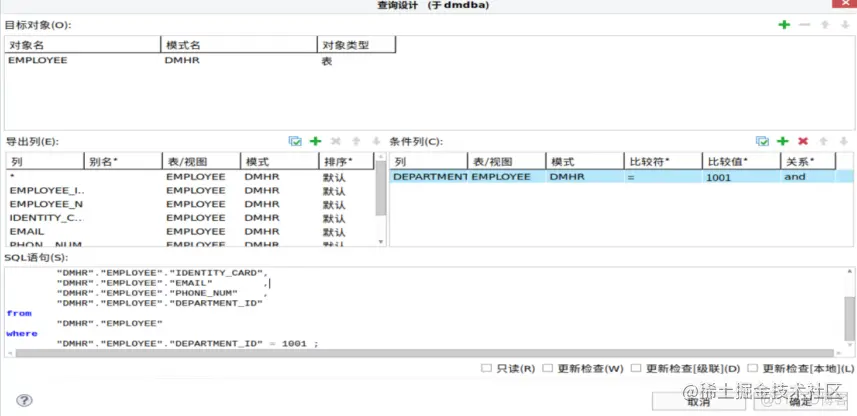
Task: Click 排序* header in export columns
Action: tap(347, 161)
